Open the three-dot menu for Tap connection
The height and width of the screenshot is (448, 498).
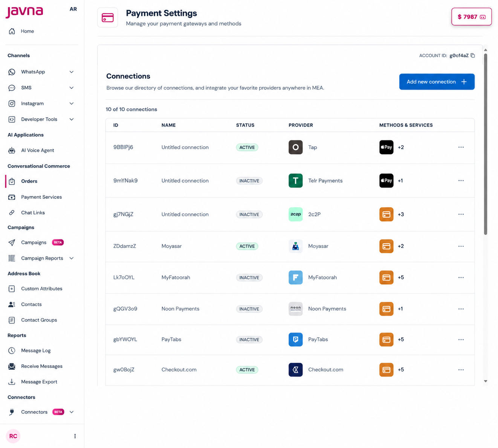point(461,147)
